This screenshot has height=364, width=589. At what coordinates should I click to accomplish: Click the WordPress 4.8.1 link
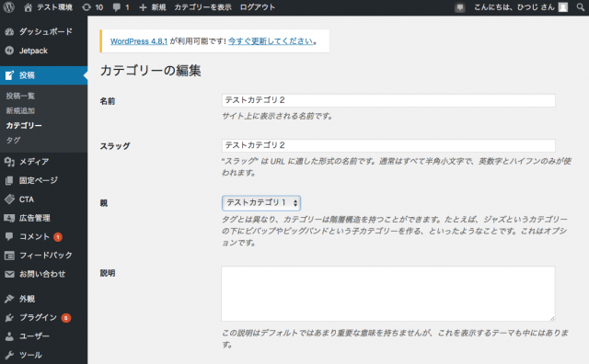click(x=139, y=41)
